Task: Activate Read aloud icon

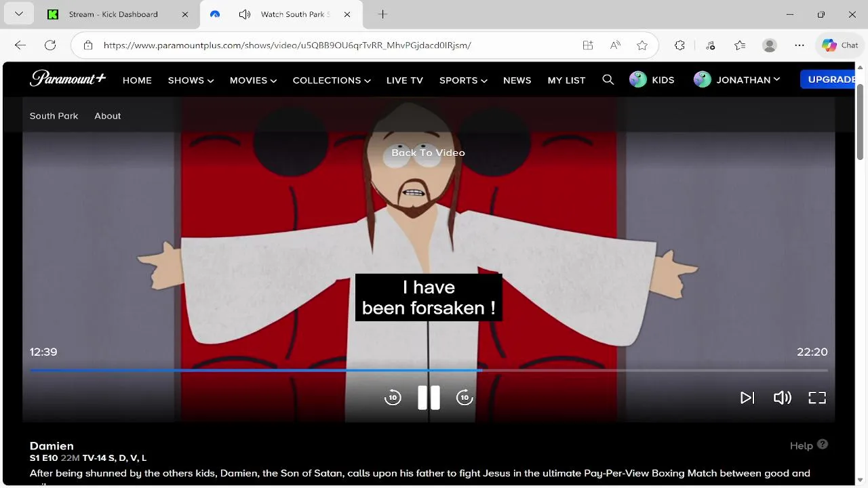Action: pos(615,45)
